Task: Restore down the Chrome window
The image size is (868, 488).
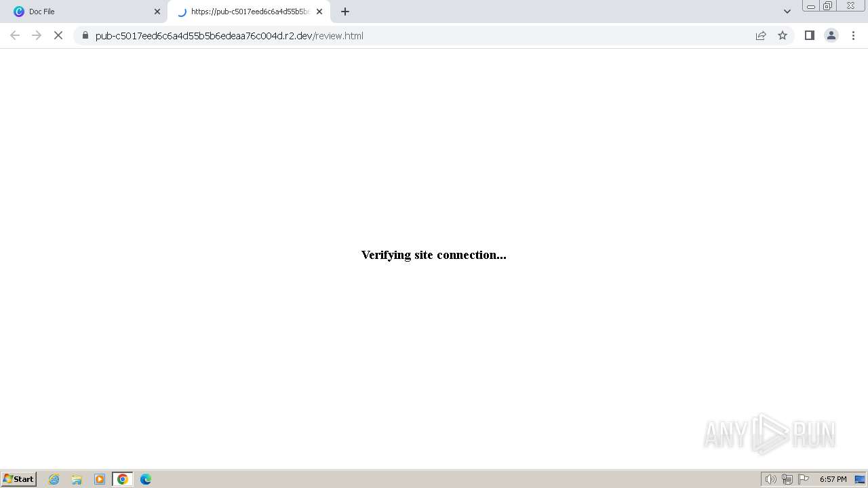Action: click(828, 6)
